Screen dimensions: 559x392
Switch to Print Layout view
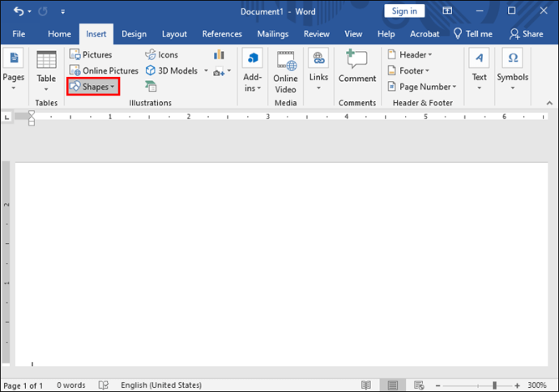point(392,385)
